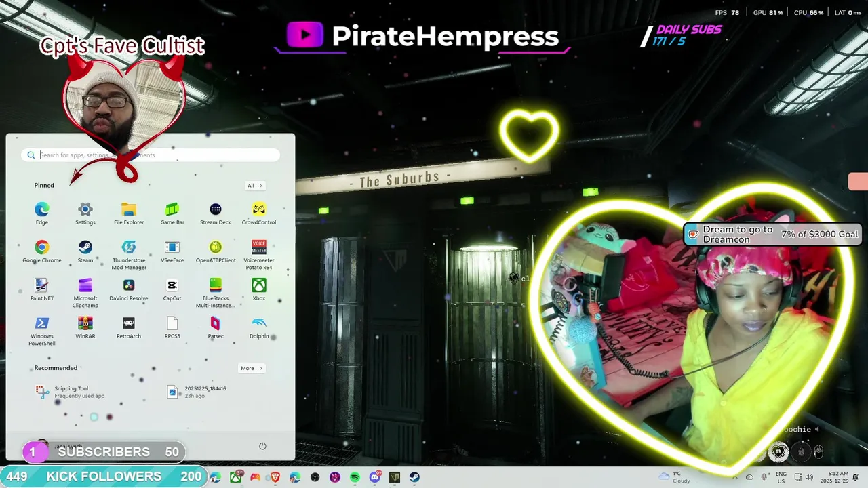
Task: Open the pinned Xbox app
Action: (259, 289)
